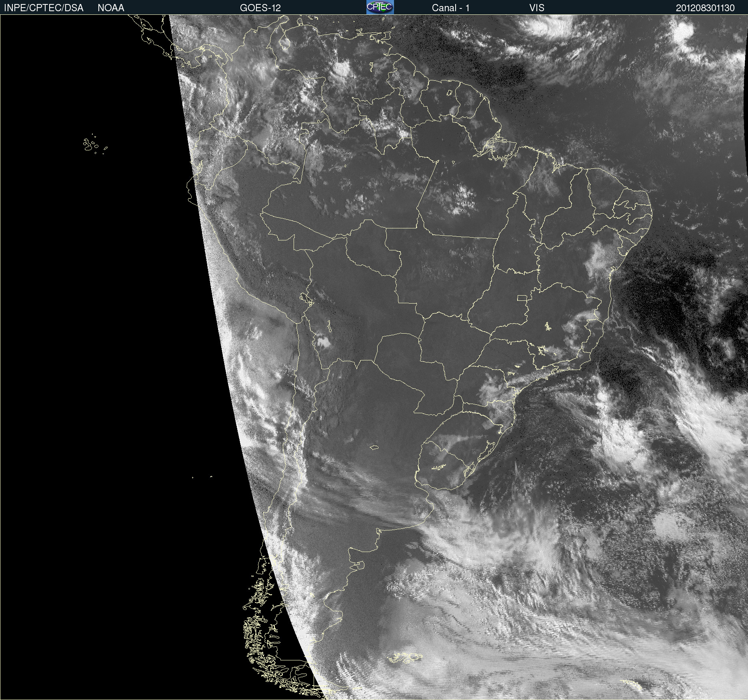Click the GOES-12 satellite label
Screen dimensions: 748x700
(260, 8)
